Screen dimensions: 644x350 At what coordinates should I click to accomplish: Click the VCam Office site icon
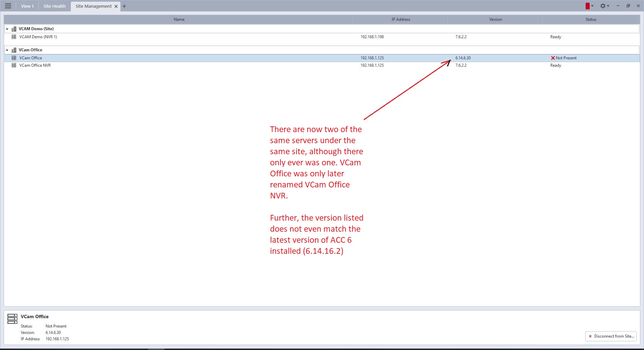[14, 50]
